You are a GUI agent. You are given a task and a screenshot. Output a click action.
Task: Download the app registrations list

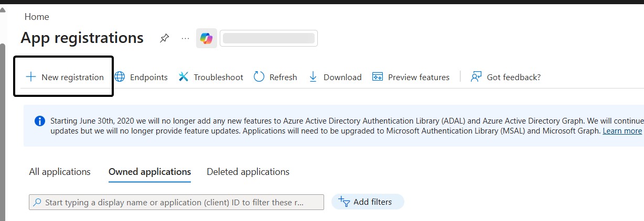(x=335, y=77)
